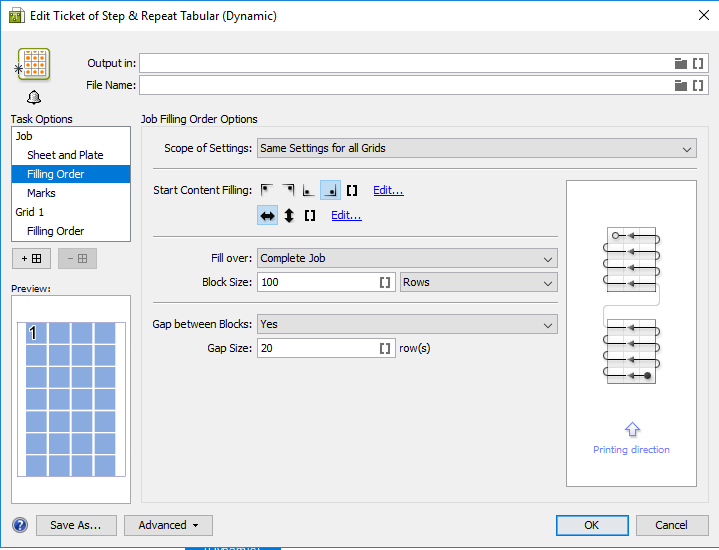Select horizontal filling direction arrow
The image size is (719, 550).
click(267, 215)
